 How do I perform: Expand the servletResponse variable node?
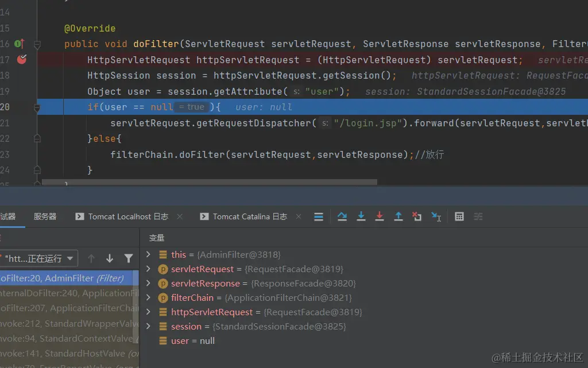click(x=148, y=283)
